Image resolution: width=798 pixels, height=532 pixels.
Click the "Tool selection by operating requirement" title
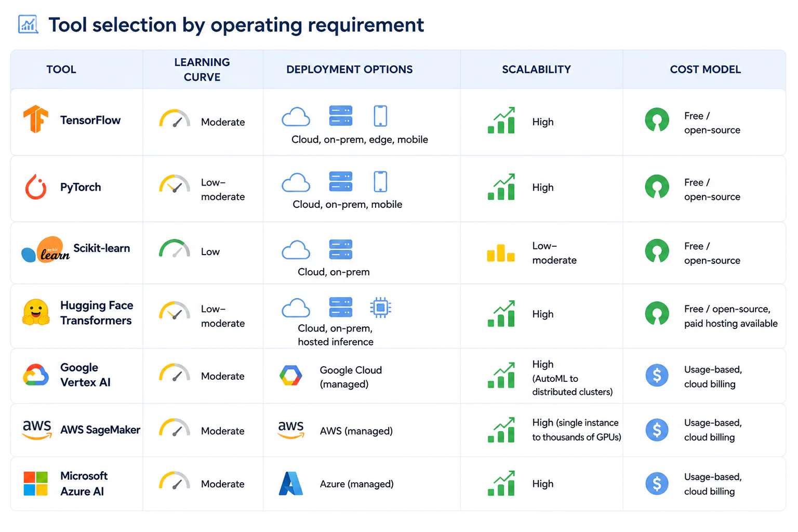click(236, 25)
